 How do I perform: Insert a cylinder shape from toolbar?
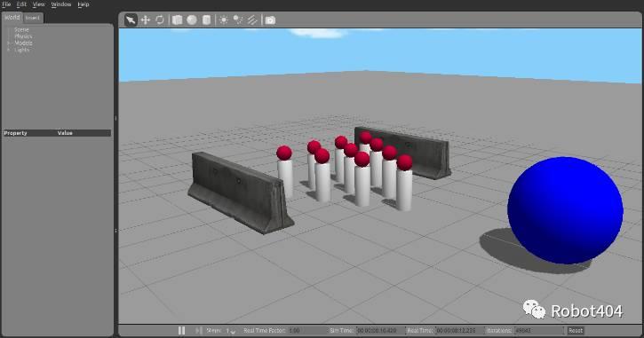(207, 20)
